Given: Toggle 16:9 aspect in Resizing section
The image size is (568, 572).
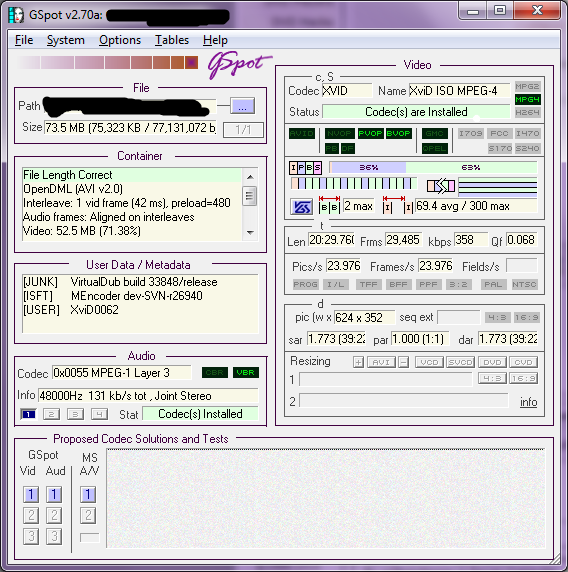Looking at the screenshot, I should pyautogui.click(x=523, y=378).
